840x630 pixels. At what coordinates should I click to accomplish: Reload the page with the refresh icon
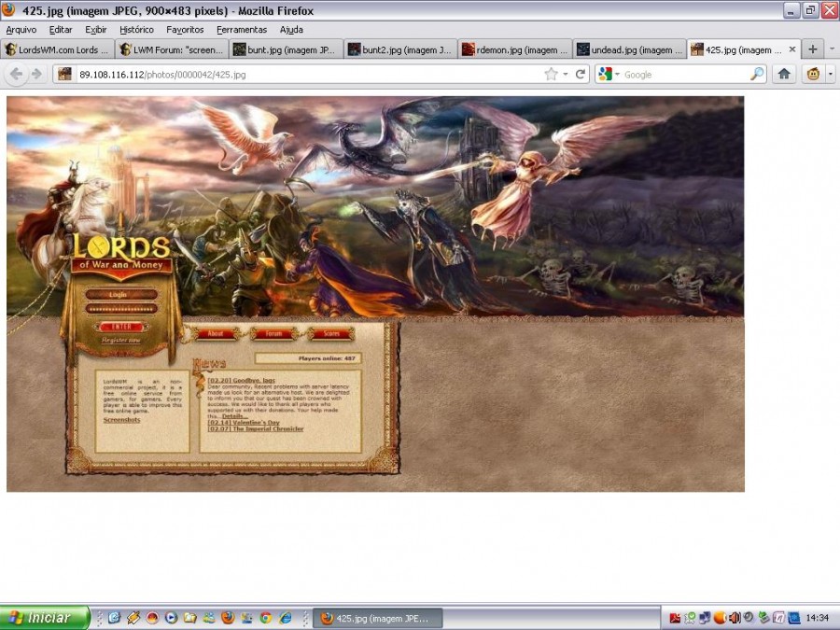coord(581,74)
